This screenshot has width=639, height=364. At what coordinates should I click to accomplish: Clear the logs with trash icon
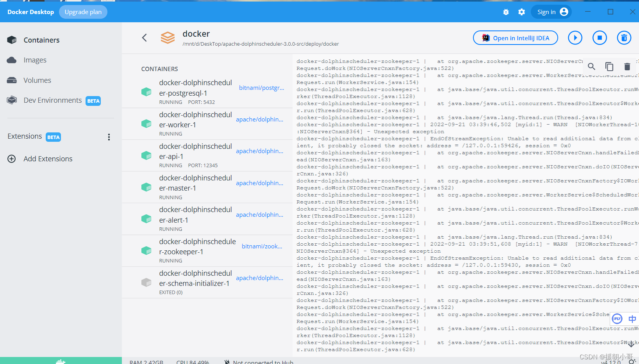point(627,66)
